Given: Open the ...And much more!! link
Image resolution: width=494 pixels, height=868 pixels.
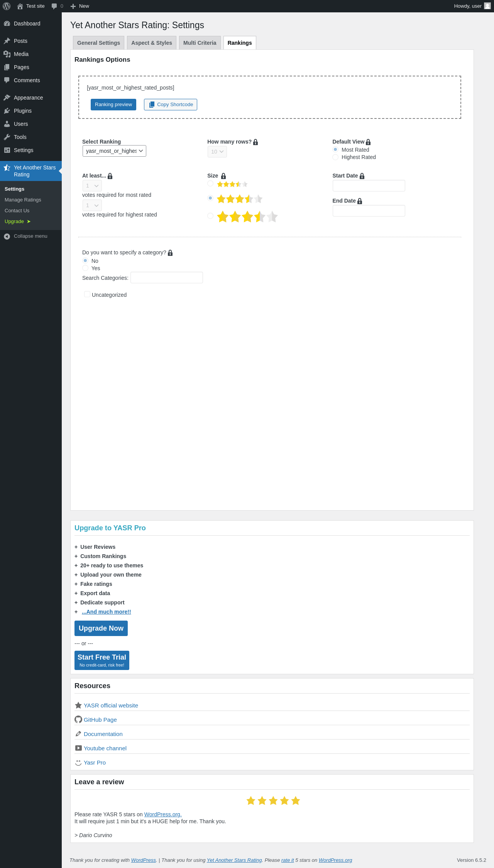Looking at the screenshot, I should click(x=107, y=612).
